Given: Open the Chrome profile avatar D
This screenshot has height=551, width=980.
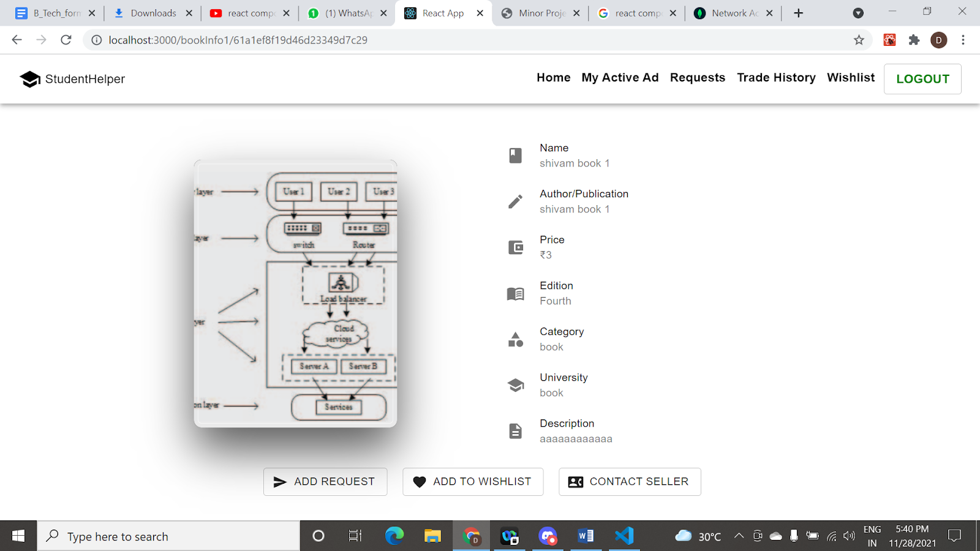Looking at the screenshot, I should coord(939,40).
